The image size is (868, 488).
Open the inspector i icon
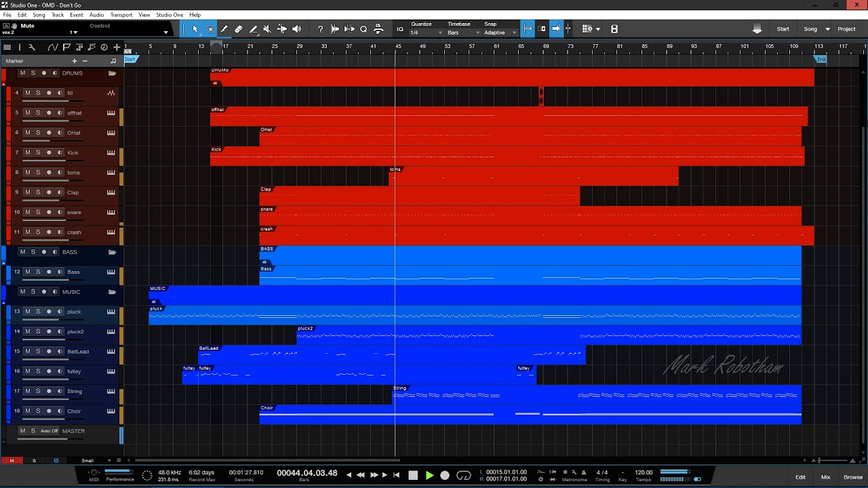point(20,47)
